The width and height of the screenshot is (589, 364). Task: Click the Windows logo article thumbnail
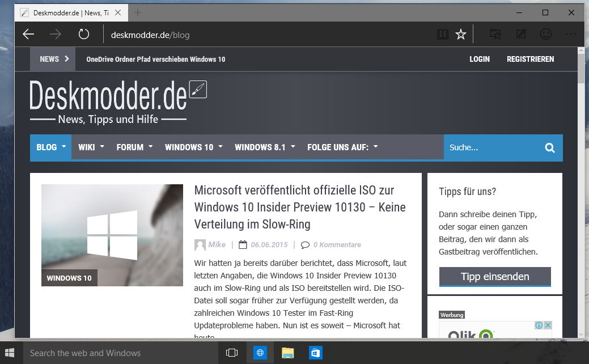[x=112, y=235]
